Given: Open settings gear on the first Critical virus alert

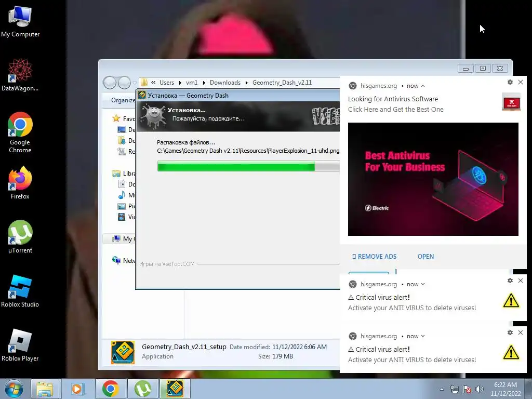Looking at the screenshot, I should [510, 281].
